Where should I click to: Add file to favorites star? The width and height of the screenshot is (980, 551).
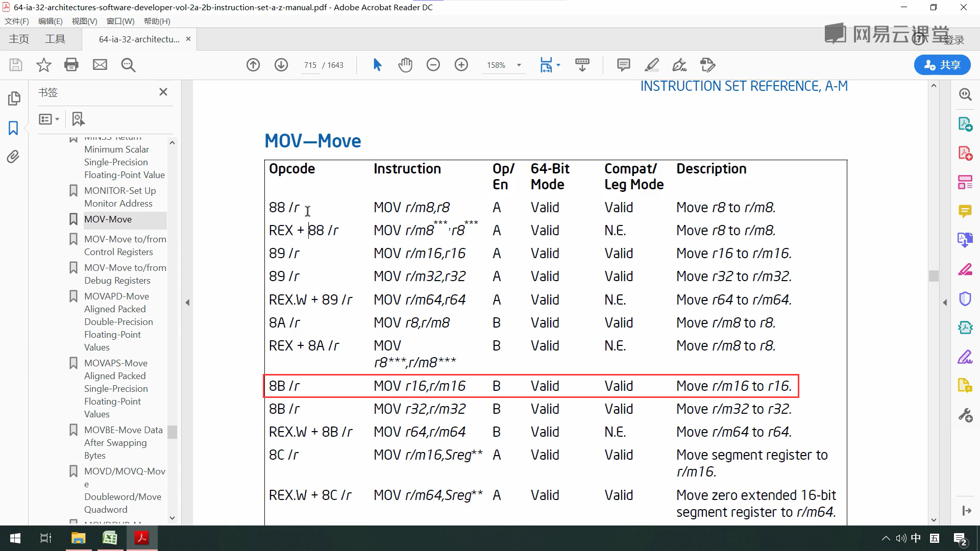(x=44, y=65)
